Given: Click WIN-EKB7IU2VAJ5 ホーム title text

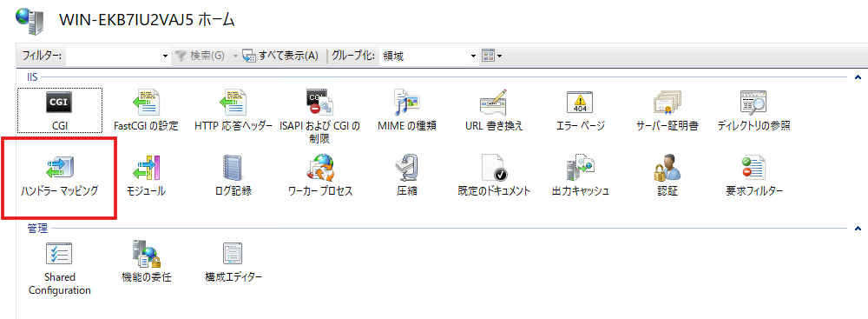Looking at the screenshot, I should [x=147, y=20].
